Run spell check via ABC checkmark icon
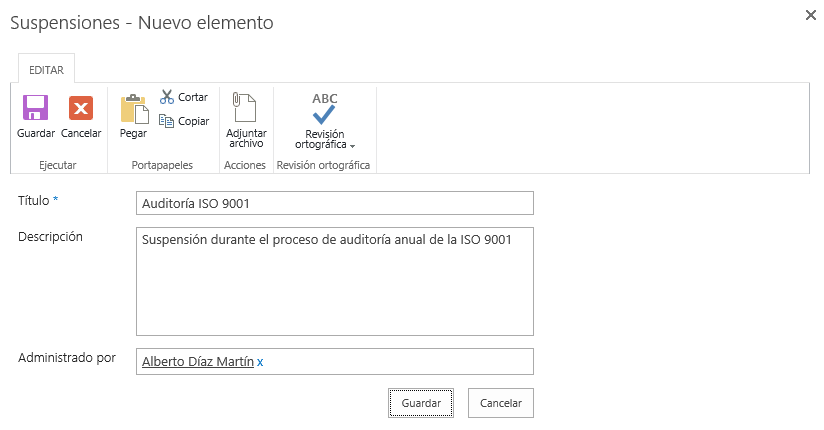 click(324, 108)
